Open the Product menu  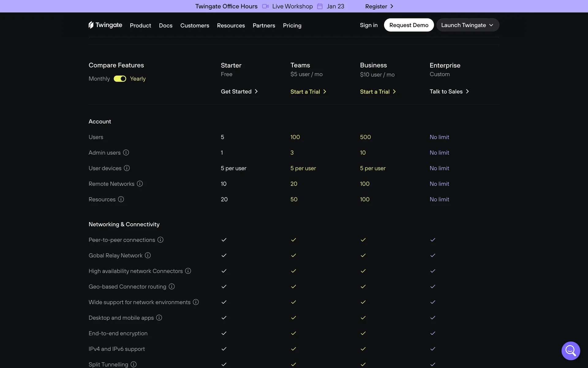[x=140, y=25]
